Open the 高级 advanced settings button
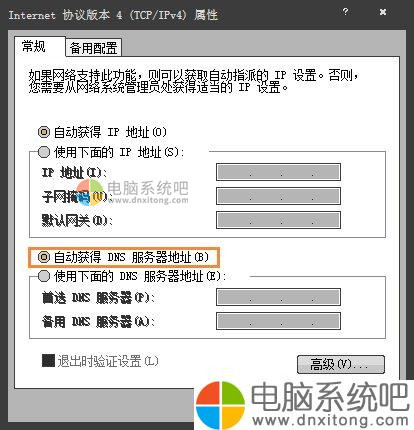The height and width of the screenshot is (430, 414). [341, 364]
